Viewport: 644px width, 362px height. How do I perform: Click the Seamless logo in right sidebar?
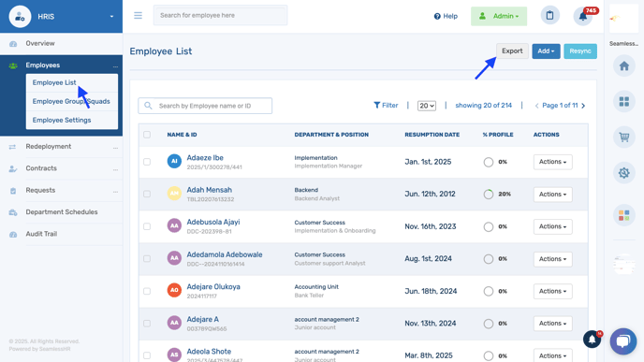(x=623, y=19)
